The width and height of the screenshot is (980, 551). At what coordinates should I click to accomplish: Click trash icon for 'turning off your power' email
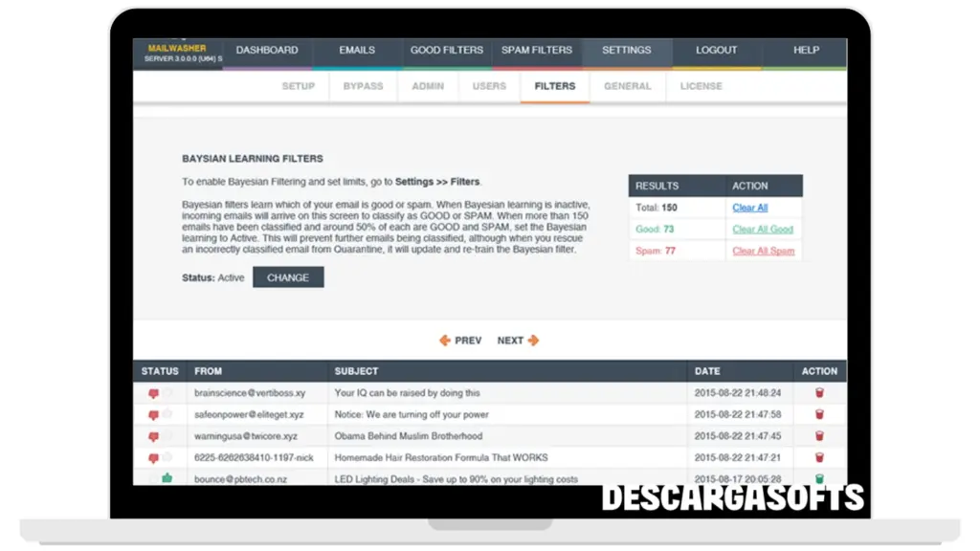click(819, 415)
